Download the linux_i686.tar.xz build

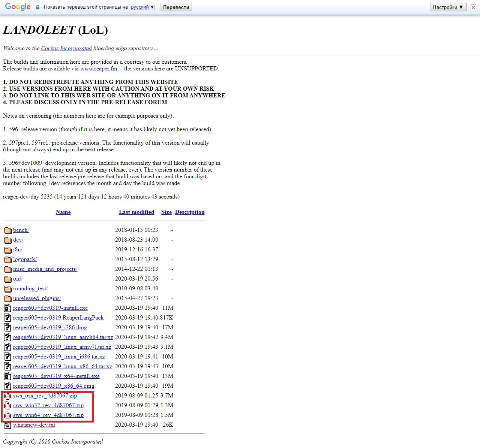click(59, 357)
